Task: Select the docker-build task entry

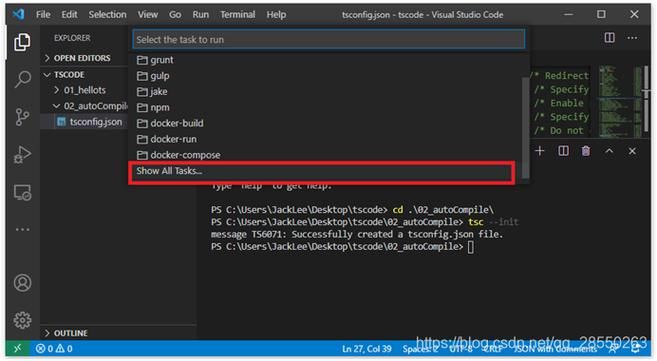Action: pos(325,124)
